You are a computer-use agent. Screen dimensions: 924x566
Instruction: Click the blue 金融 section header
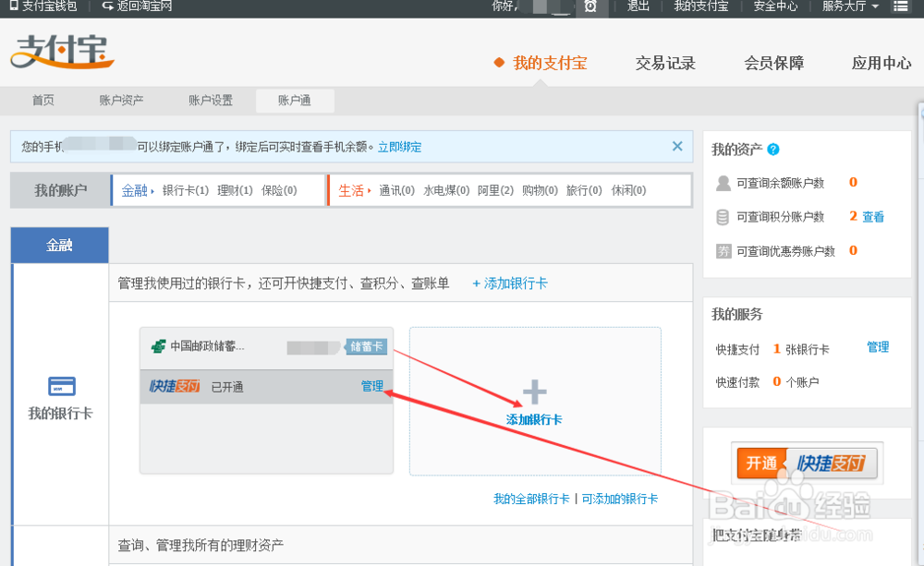tap(59, 245)
